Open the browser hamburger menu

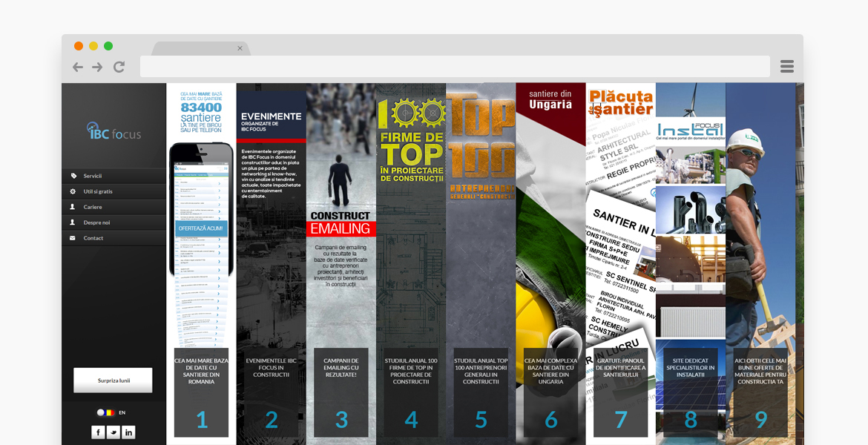click(786, 67)
